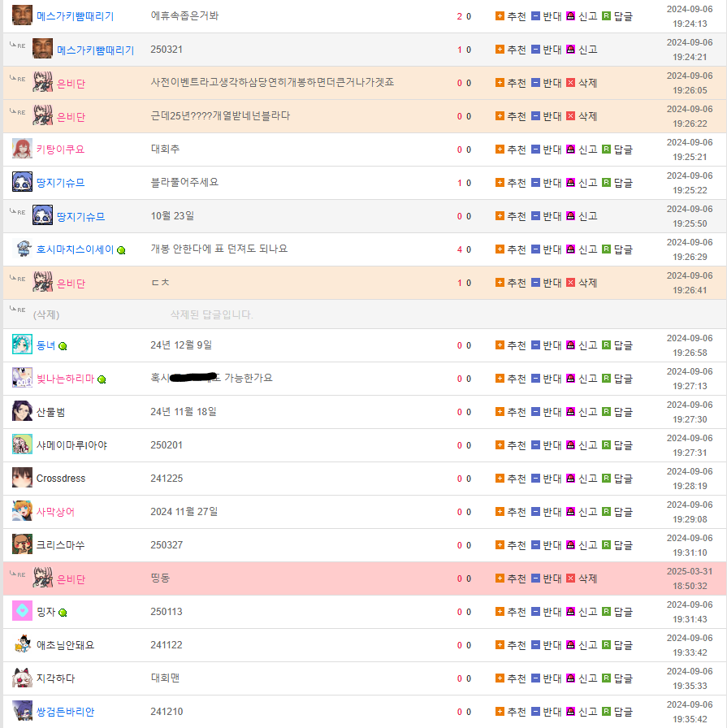This screenshot has height=728, width=727.
Task: Click the 반대 minus icon on the 250327 comment
Action: 535,545
